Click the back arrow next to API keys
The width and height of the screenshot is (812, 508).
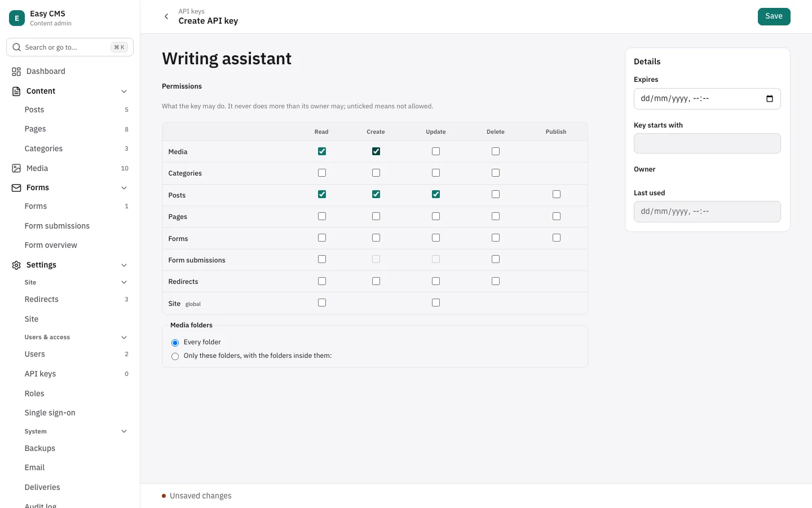[166, 16]
